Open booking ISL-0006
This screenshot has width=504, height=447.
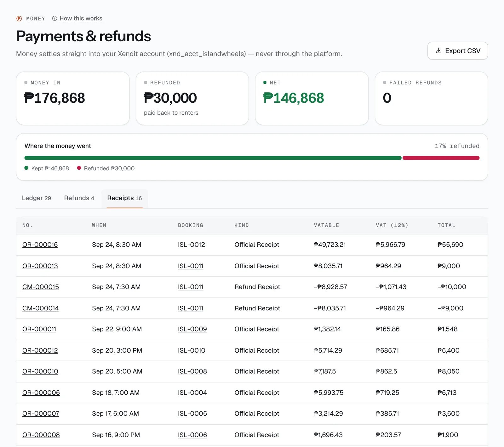(192, 435)
